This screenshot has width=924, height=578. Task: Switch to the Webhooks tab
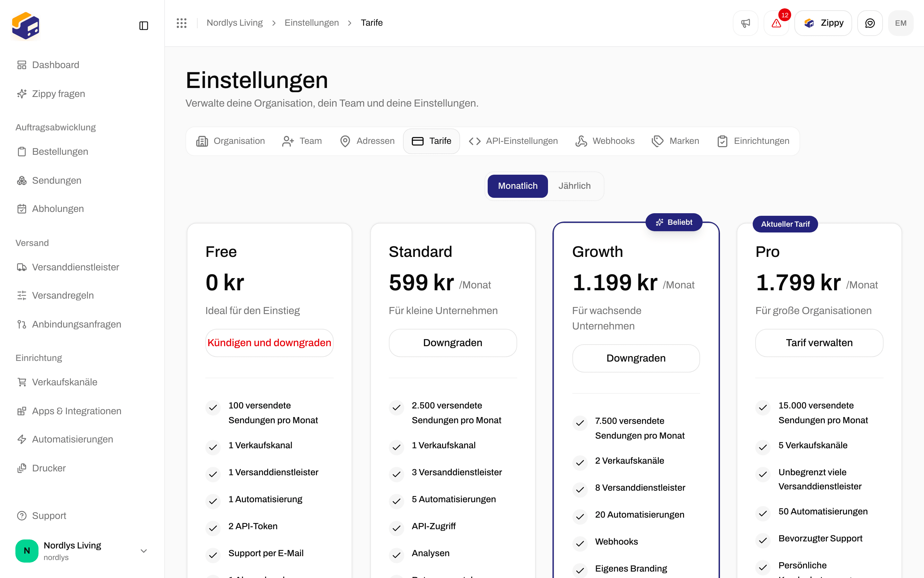point(605,141)
